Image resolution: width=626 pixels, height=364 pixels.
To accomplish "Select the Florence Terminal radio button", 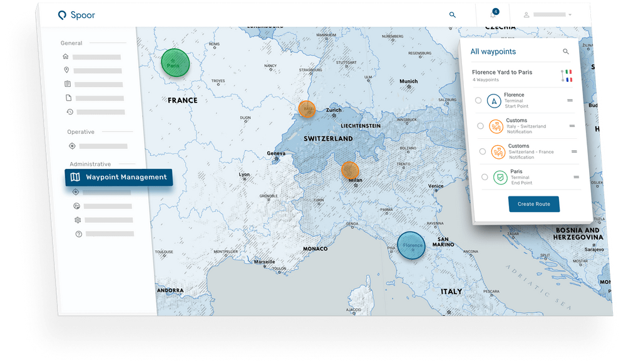I will 478,101.
